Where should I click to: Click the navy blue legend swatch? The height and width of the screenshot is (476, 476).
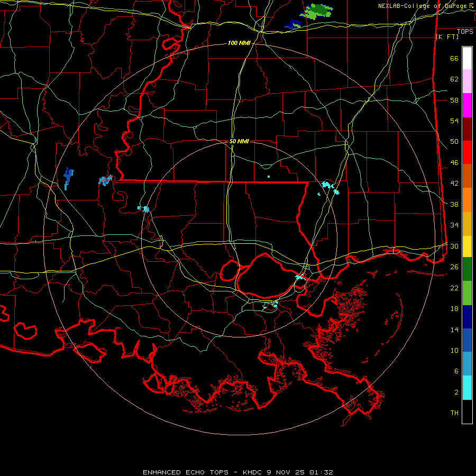click(467, 317)
